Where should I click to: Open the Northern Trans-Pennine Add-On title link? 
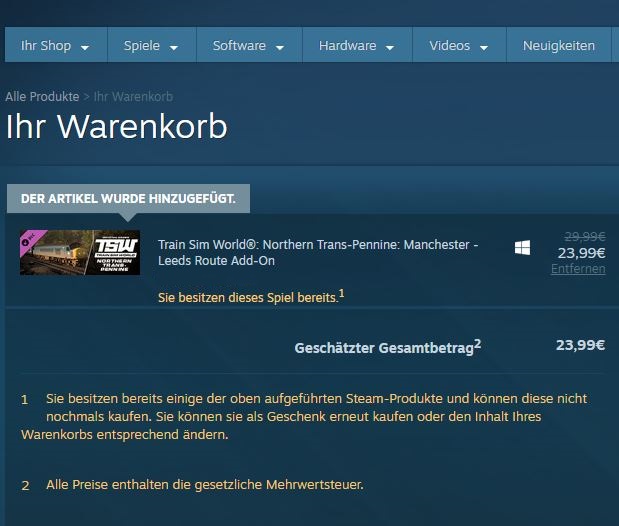pos(318,252)
